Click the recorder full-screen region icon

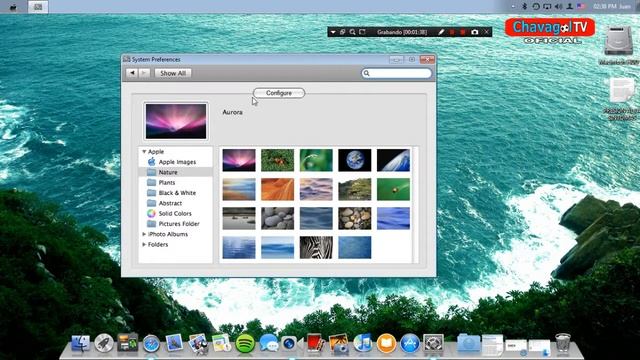(362, 32)
